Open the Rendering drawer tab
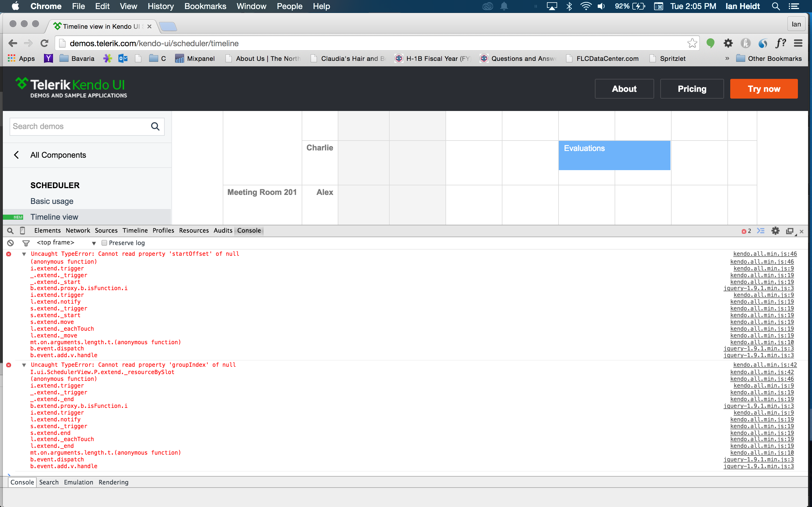The height and width of the screenshot is (507, 812). point(113,482)
